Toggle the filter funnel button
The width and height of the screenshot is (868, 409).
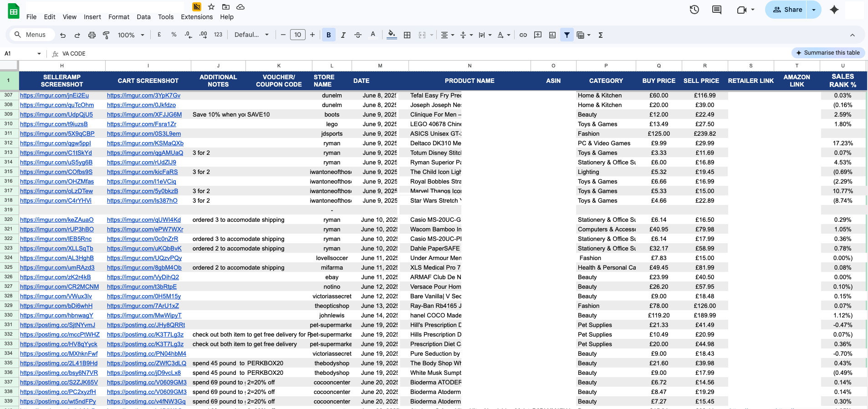point(567,35)
